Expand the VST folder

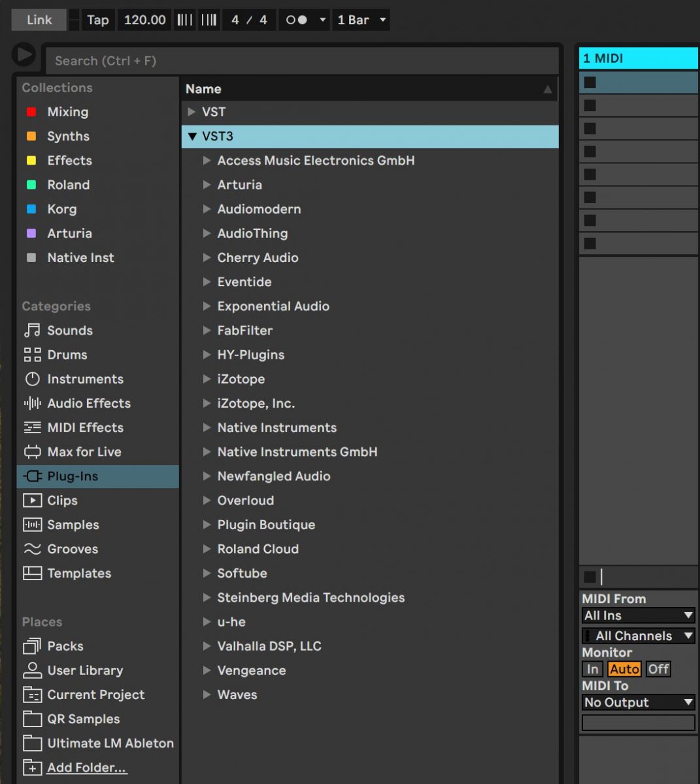point(192,112)
